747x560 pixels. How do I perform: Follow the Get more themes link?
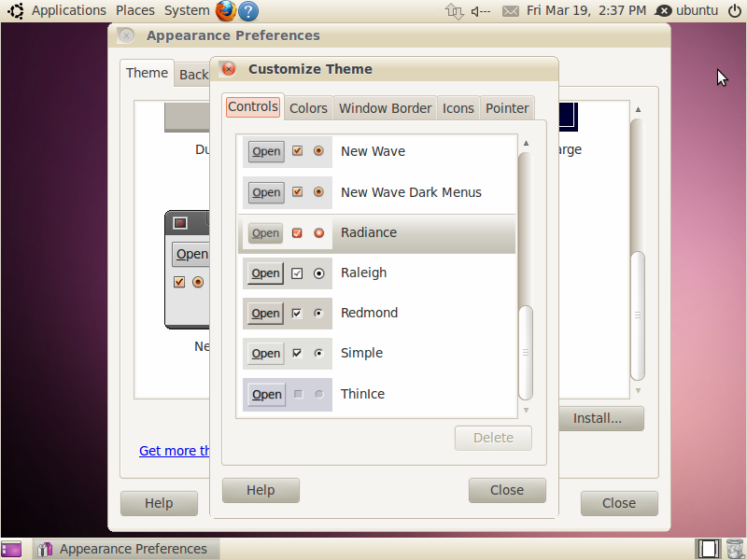174,451
